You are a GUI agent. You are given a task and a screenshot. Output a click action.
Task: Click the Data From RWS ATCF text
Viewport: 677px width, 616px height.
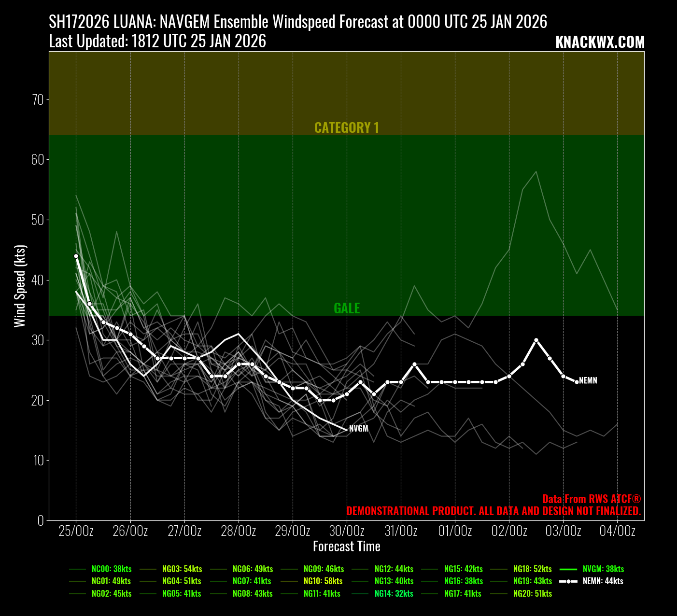(x=591, y=499)
